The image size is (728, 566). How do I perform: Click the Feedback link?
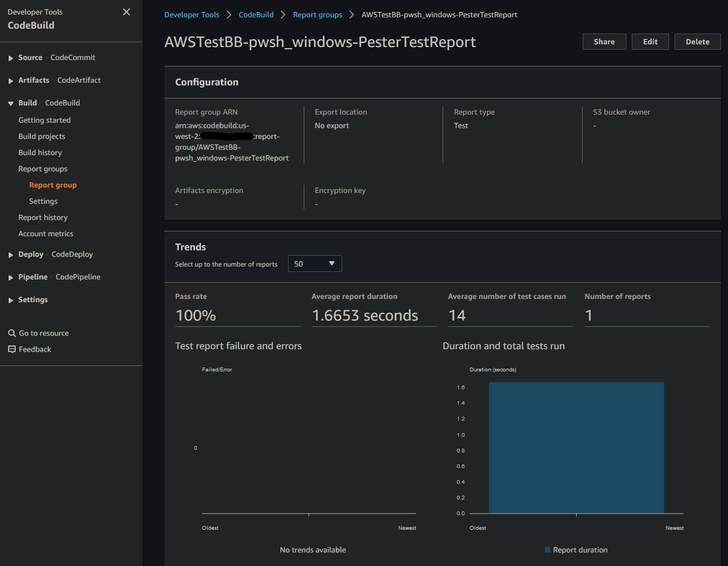(x=35, y=349)
